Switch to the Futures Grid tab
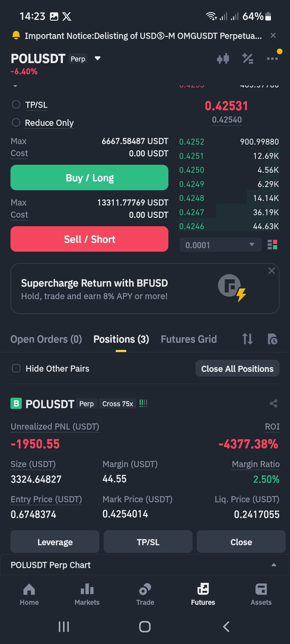Image resolution: width=290 pixels, height=644 pixels. click(189, 339)
